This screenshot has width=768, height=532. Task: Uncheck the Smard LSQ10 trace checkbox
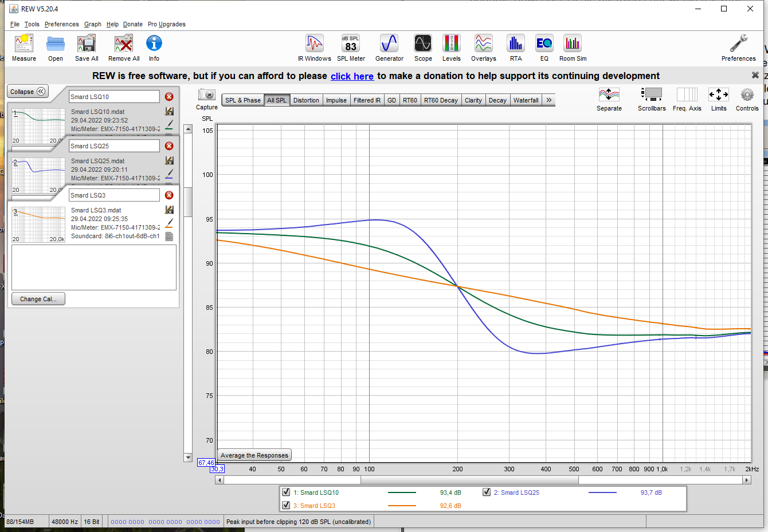[286, 492]
